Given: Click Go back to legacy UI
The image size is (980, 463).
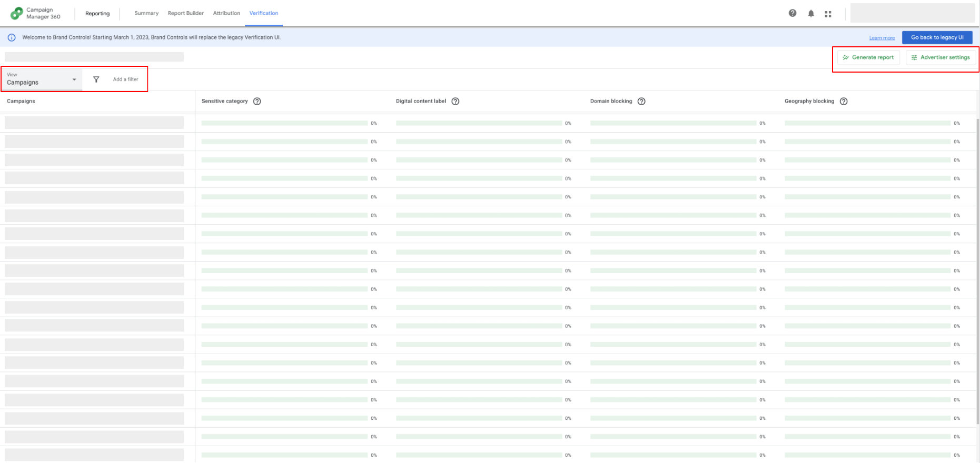Looking at the screenshot, I should pyautogui.click(x=937, y=37).
